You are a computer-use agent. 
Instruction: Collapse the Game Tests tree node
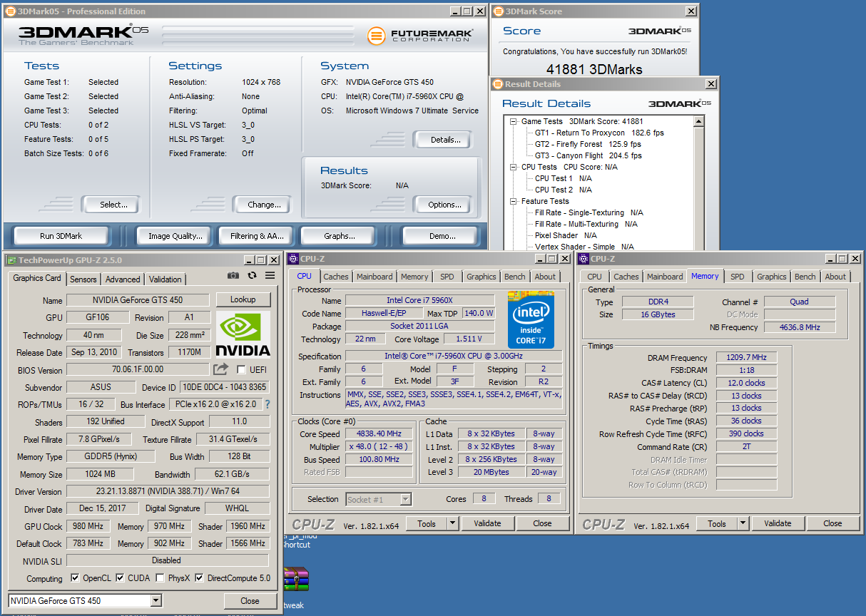514,121
